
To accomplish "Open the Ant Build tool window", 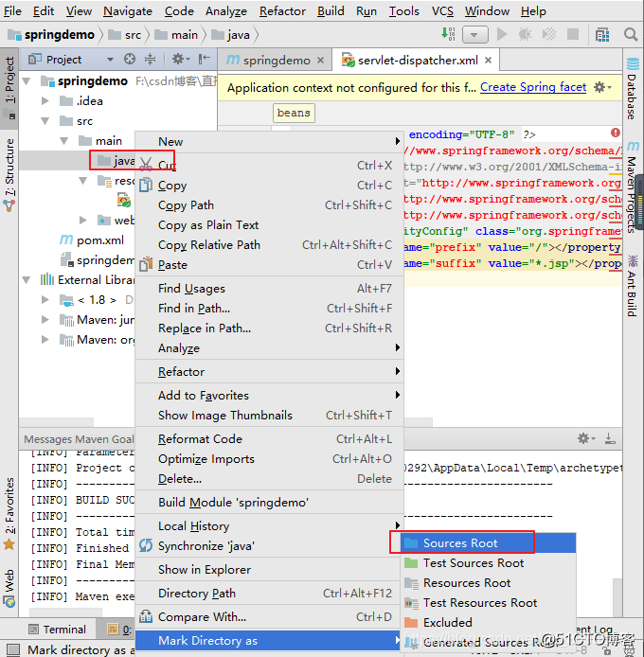I will 633,287.
